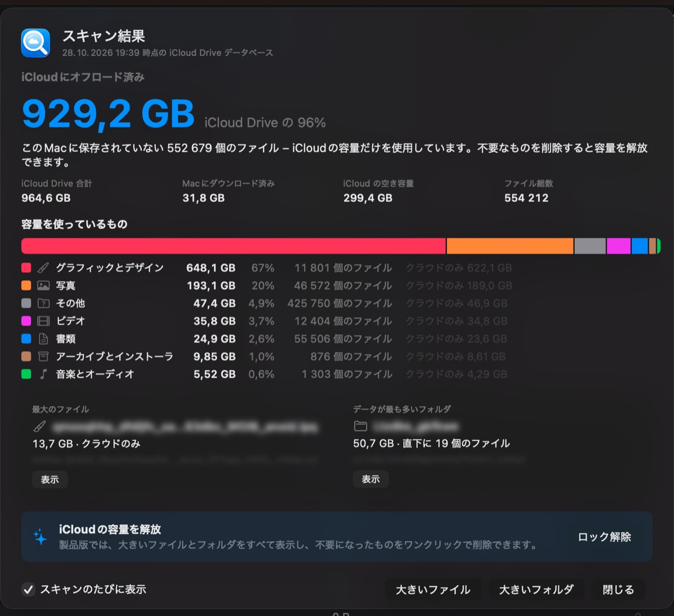The width and height of the screenshot is (674, 616).
Task: Click the 876 個のファイル count
Action: click(x=352, y=356)
